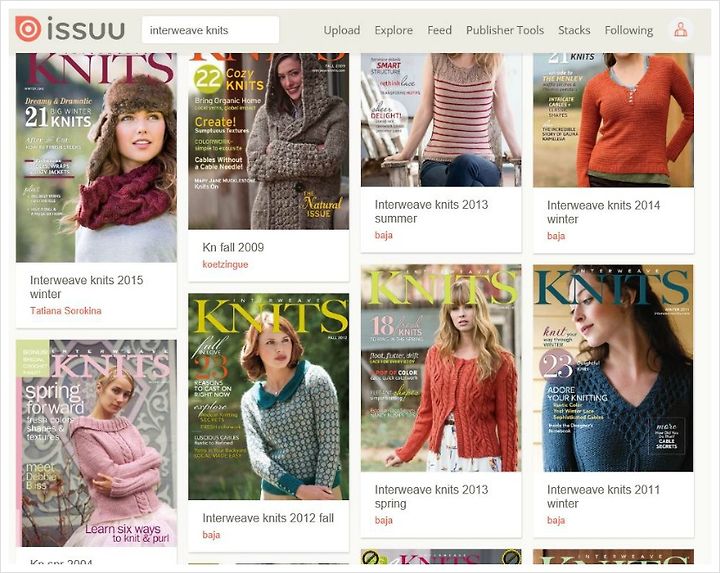The width and height of the screenshot is (720, 573).
Task: Open the user profile icon
Action: 681,30
